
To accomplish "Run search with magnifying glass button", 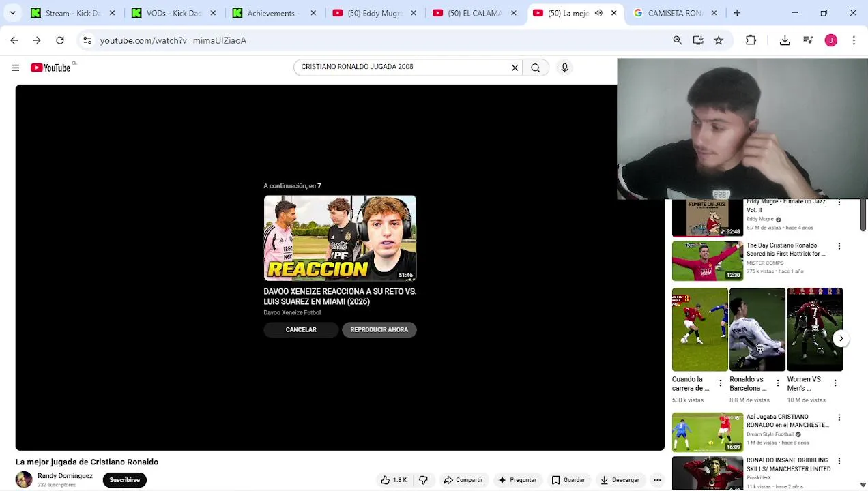I will coord(536,68).
